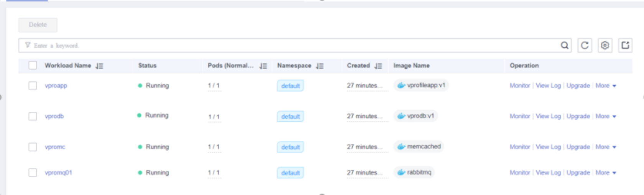Select the vproapp workload checkbox
This screenshot has width=644, height=195.
(x=33, y=86)
